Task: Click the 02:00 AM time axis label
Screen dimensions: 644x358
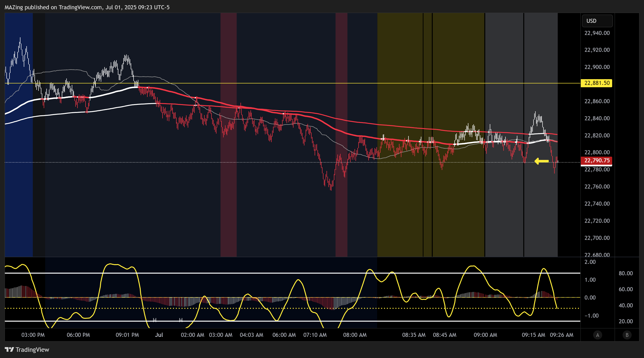Action: (x=192, y=335)
